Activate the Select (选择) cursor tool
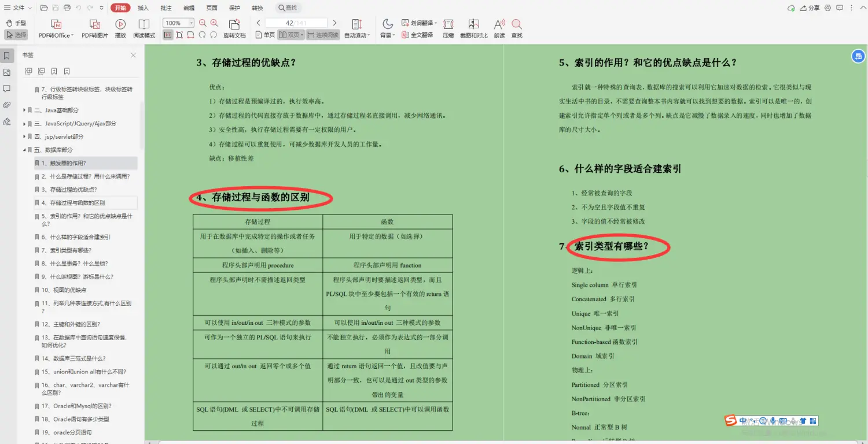868x444 pixels. coord(16,35)
